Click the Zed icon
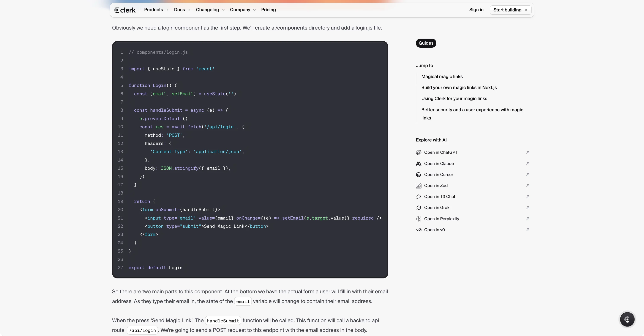This screenshot has width=644, height=336. pyautogui.click(x=418, y=186)
